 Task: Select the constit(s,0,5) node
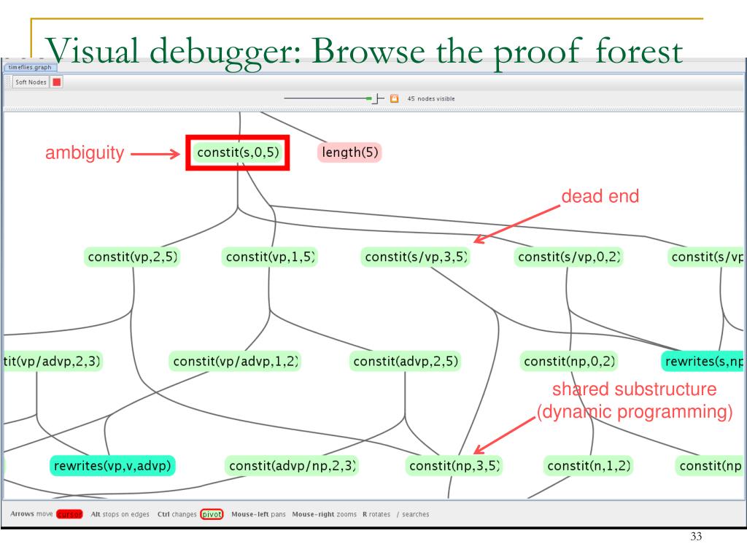[238, 152]
